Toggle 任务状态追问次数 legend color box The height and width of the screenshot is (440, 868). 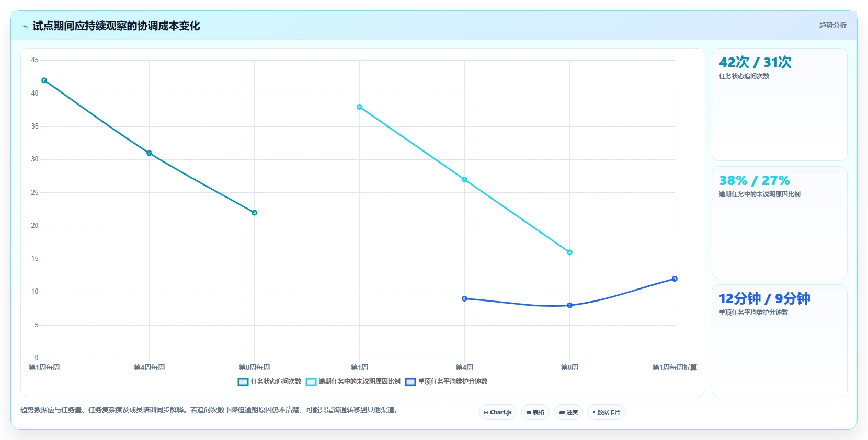coord(243,382)
